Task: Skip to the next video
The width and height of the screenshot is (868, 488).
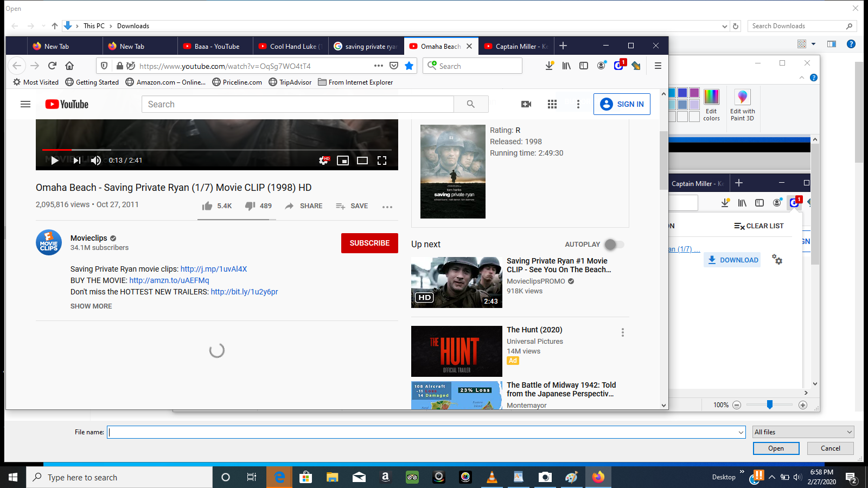Action: click(76, 160)
